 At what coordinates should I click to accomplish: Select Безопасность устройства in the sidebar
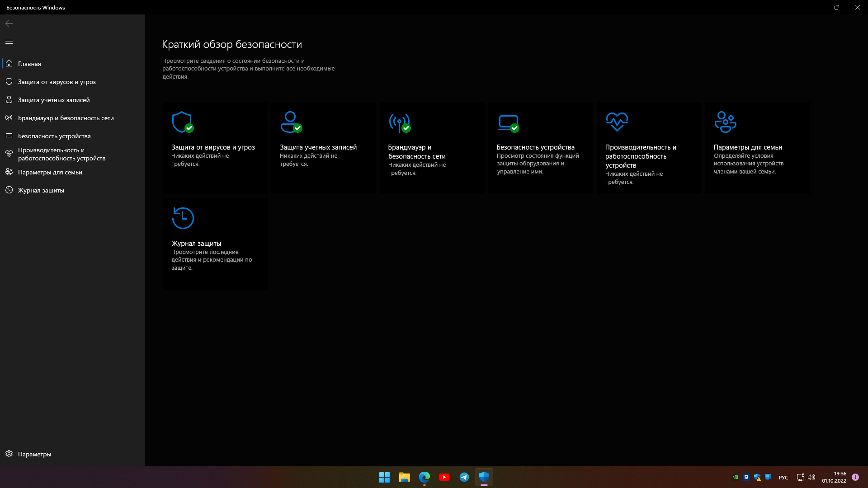pyautogui.click(x=54, y=136)
